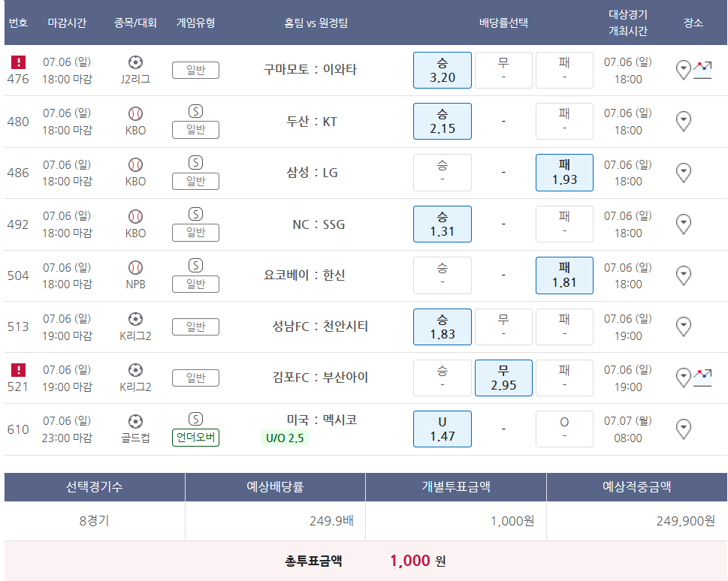The height and width of the screenshot is (581, 728).
Task: Click the red alert icon on match 476
Action: (x=18, y=62)
